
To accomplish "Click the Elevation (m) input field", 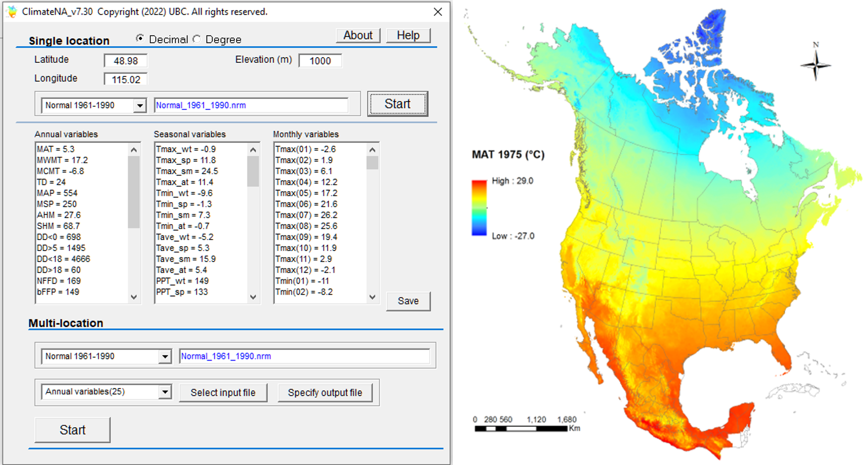I will coord(320,61).
